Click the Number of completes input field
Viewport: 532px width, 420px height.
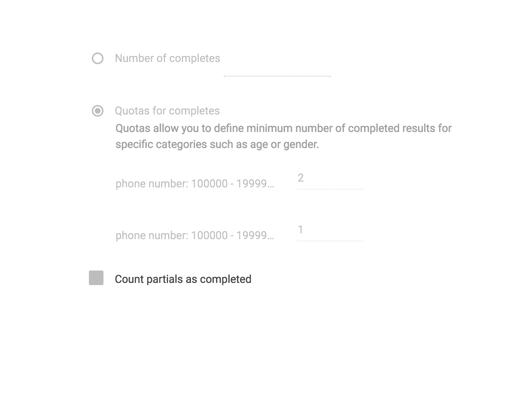pyautogui.click(x=277, y=71)
